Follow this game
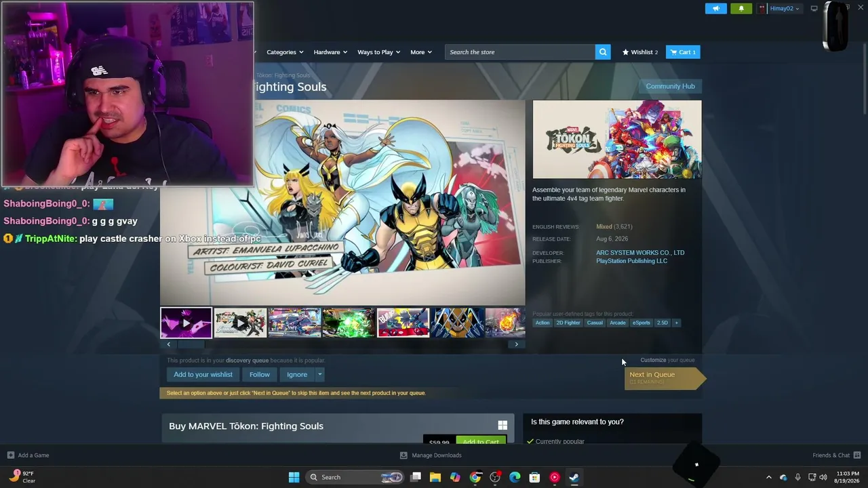868x488 pixels. [259, 374]
